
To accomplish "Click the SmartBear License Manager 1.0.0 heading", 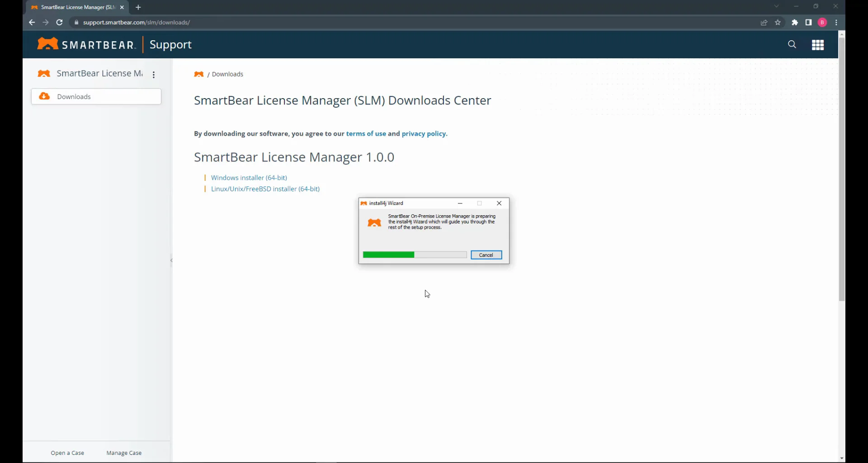I will coord(294,157).
